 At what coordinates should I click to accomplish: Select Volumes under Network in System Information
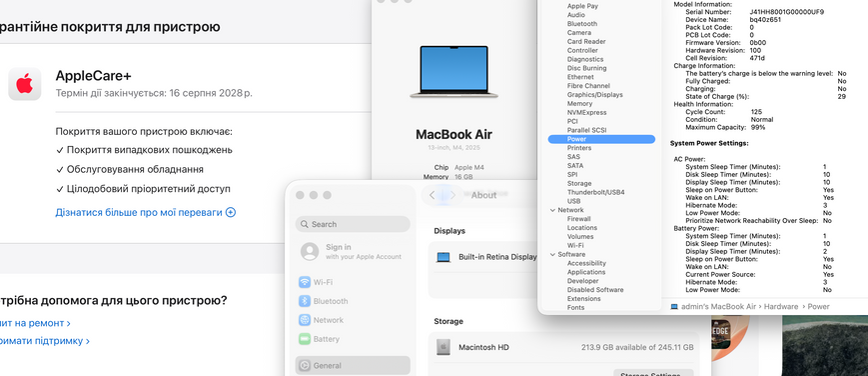[580, 237]
